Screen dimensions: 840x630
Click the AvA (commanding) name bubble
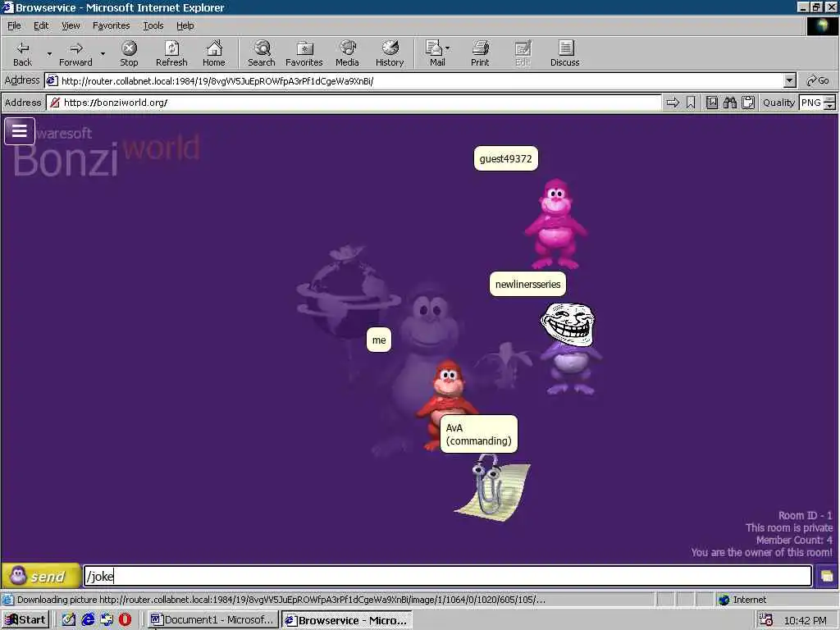pyautogui.click(x=479, y=434)
